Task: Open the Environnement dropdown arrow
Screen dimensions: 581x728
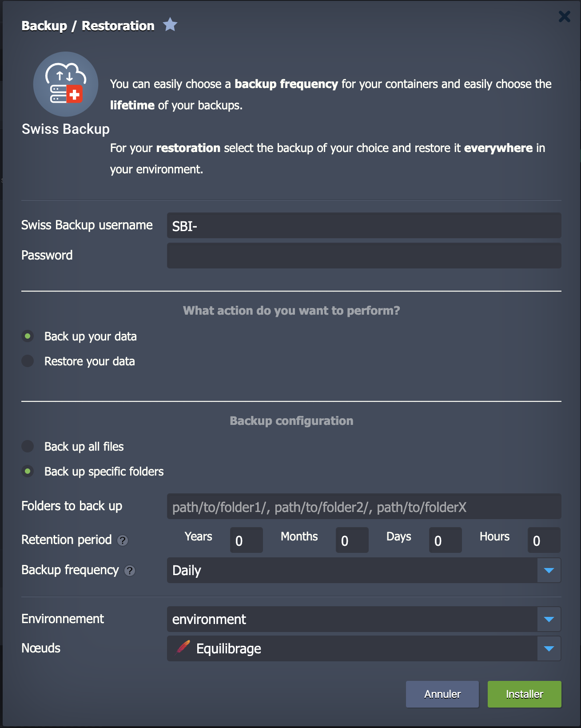Action: pyautogui.click(x=549, y=619)
